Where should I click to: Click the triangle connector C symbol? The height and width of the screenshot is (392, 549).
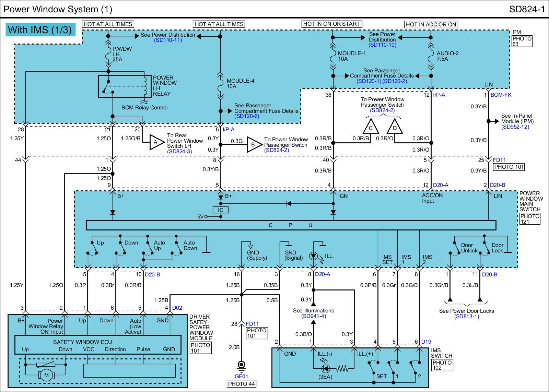pos(371,127)
